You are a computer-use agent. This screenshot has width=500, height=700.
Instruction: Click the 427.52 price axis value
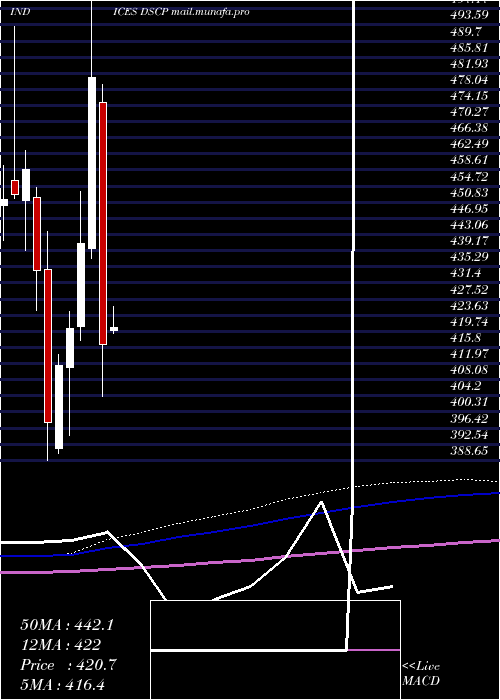click(x=469, y=289)
